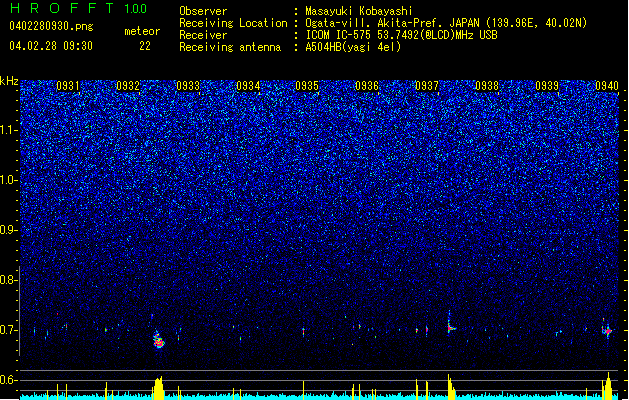Viewport: 629px width, 400px height.
Task: Click the large meteor echo after 0932
Action: point(158,340)
